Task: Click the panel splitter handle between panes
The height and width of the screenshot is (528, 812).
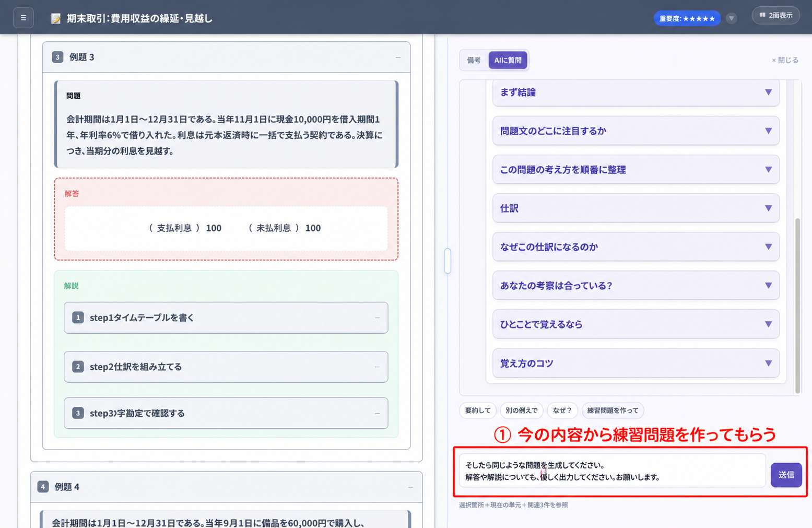Action: 448,261
